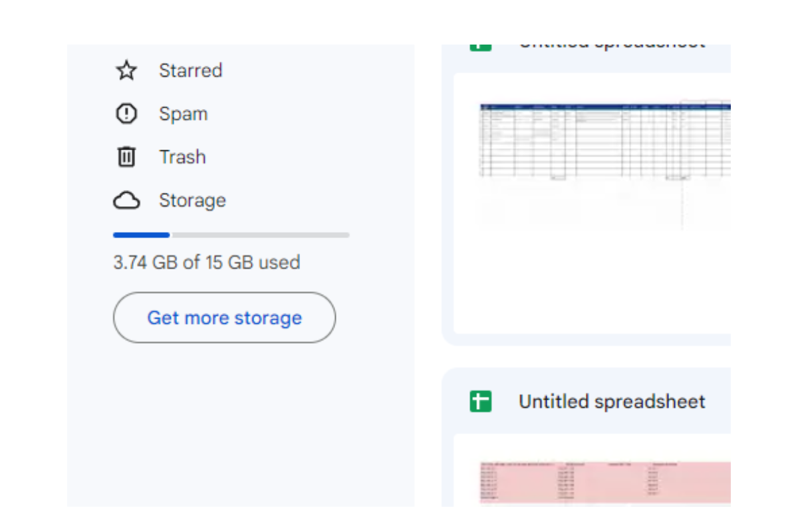
Task: Click the green Sheets icon on lower card
Action: (480, 402)
